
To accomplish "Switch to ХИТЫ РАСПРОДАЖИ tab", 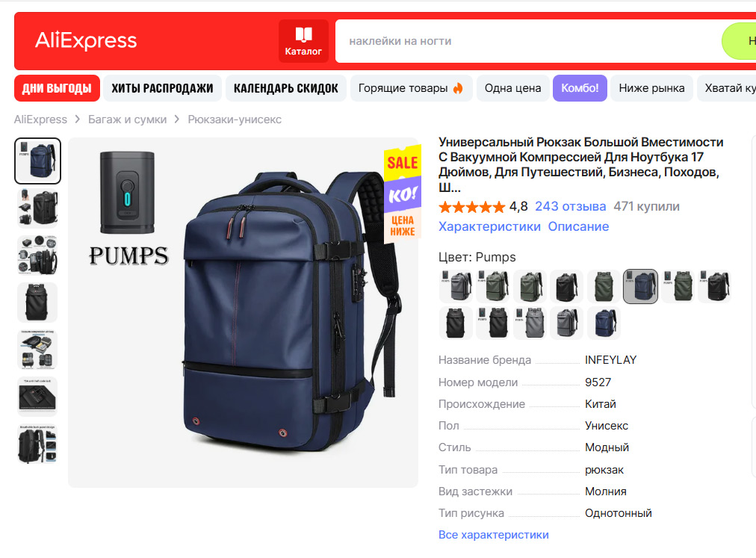I will tap(163, 88).
